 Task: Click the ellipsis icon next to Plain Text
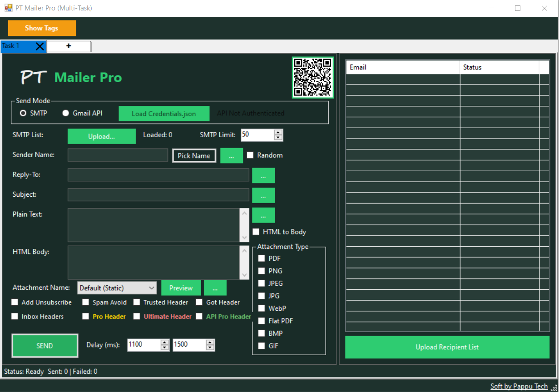click(x=263, y=215)
